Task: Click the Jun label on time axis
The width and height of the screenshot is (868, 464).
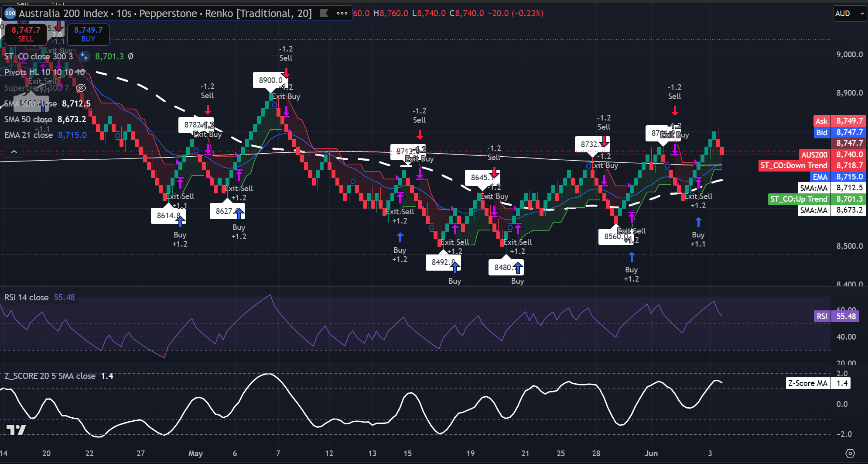Action: click(x=651, y=454)
